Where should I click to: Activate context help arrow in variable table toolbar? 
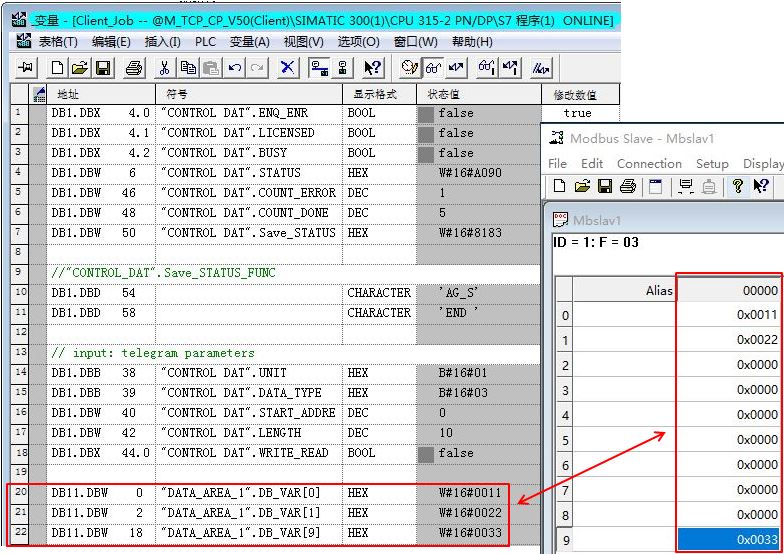pos(372,68)
